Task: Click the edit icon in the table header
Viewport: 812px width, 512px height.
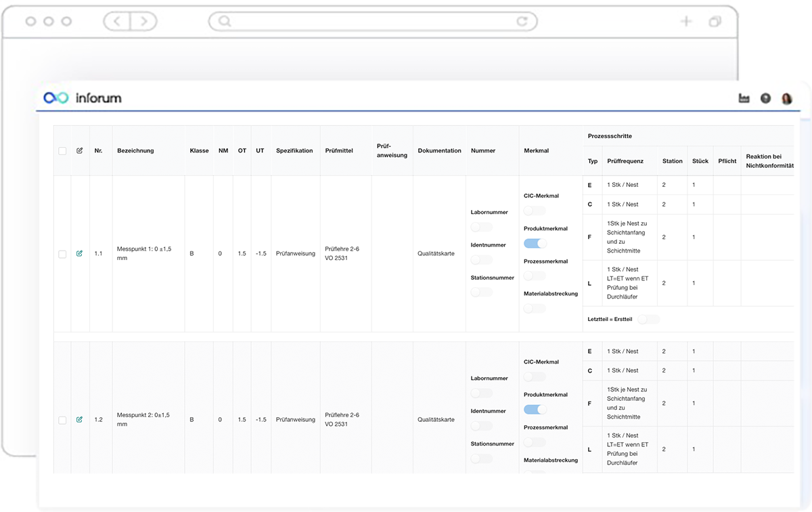Action: 80,150
